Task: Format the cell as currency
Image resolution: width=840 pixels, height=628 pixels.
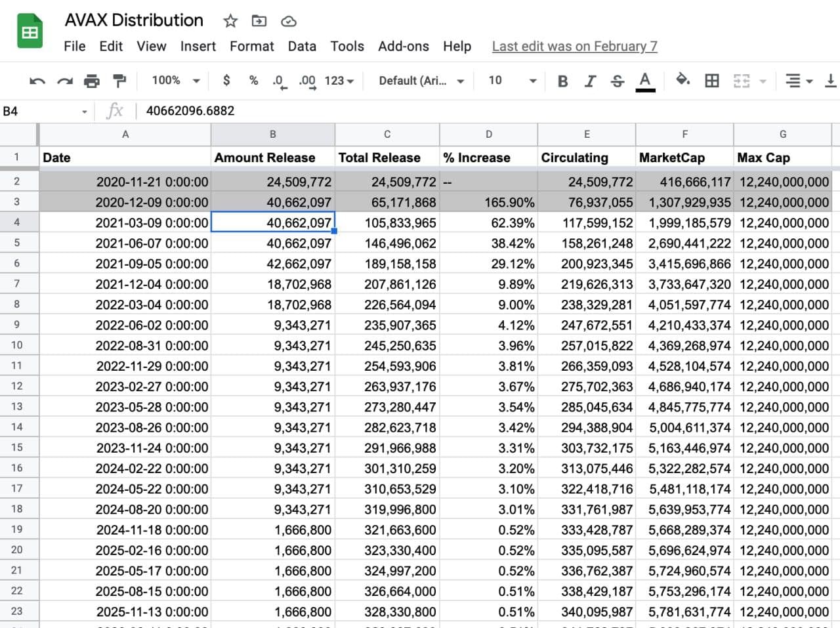Action: pyautogui.click(x=226, y=80)
